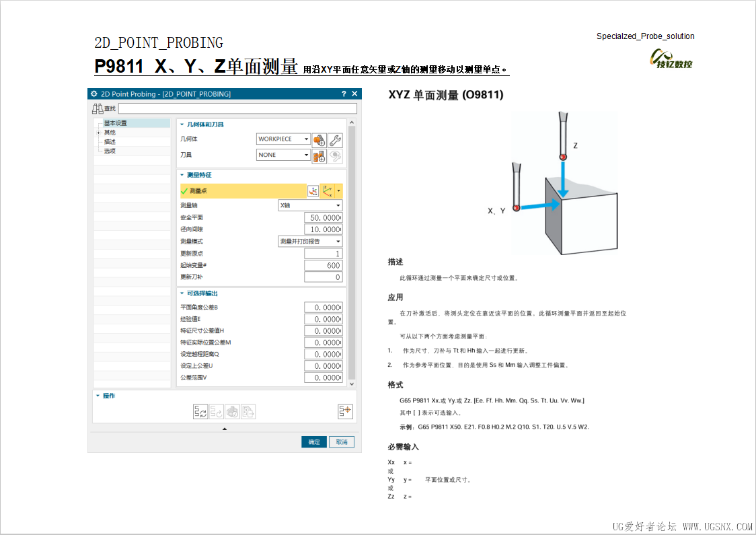Click the 安全平面 value field
This screenshot has height=535, width=756.
click(x=324, y=217)
